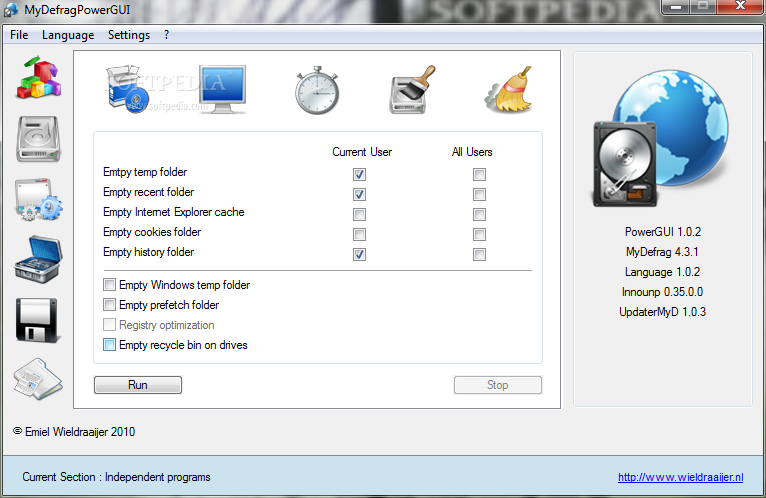Click the Registry optimization label

click(167, 325)
